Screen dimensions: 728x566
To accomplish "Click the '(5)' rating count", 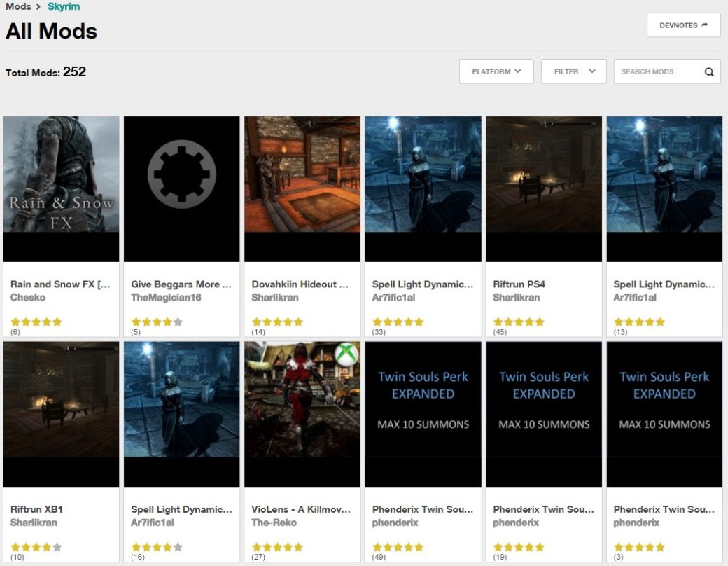I will tap(136, 332).
